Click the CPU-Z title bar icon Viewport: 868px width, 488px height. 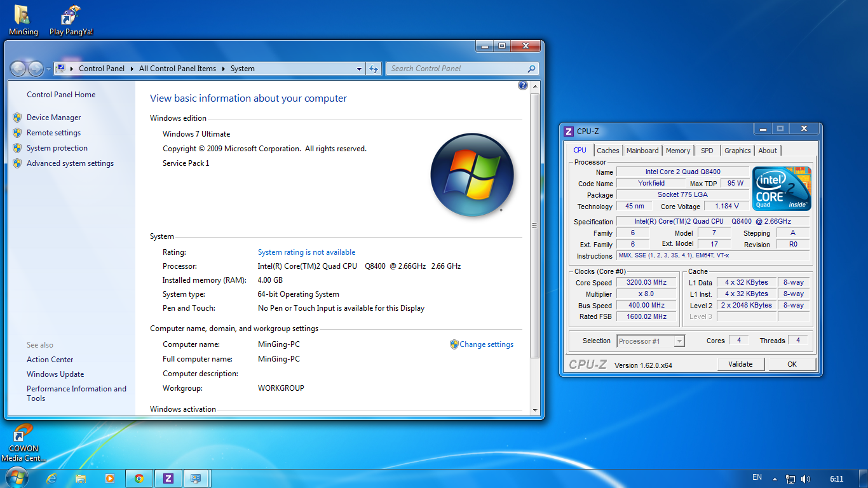[x=569, y=132]
